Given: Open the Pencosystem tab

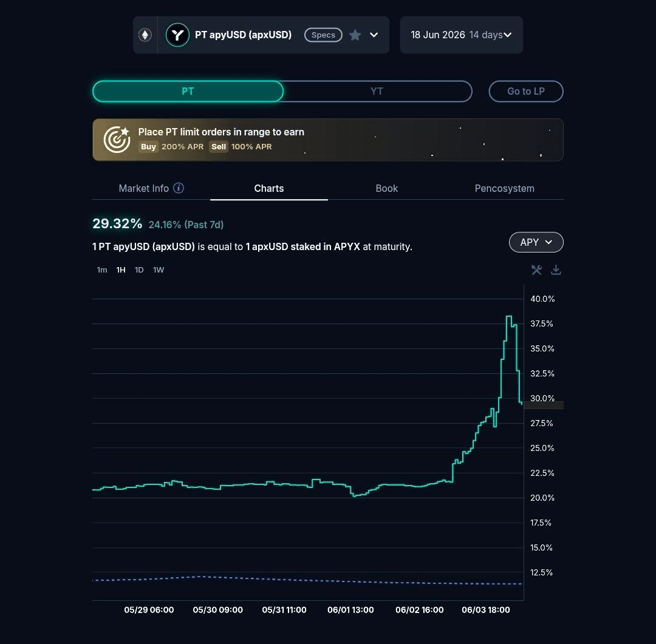Looking at the screenshot, I should pyautogui.click(x=504, y=188).
